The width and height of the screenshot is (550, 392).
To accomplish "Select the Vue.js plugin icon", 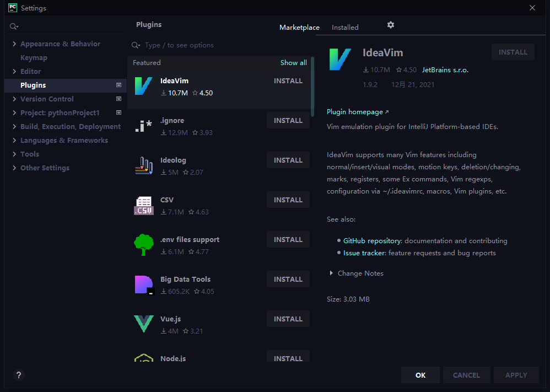I will [143, 324].
